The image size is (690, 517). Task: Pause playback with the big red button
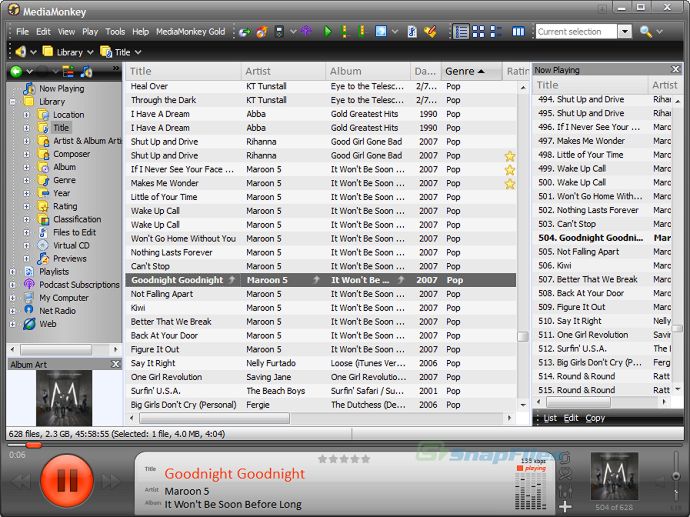pos(67,480)
